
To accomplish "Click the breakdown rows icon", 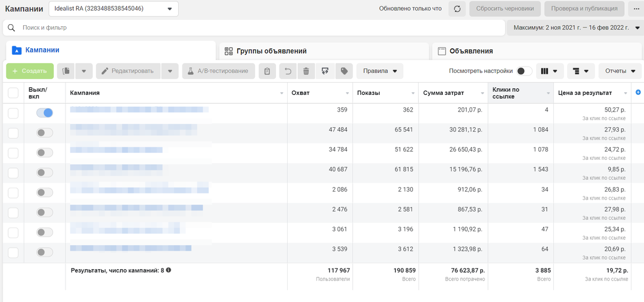I will click(577, 71).
